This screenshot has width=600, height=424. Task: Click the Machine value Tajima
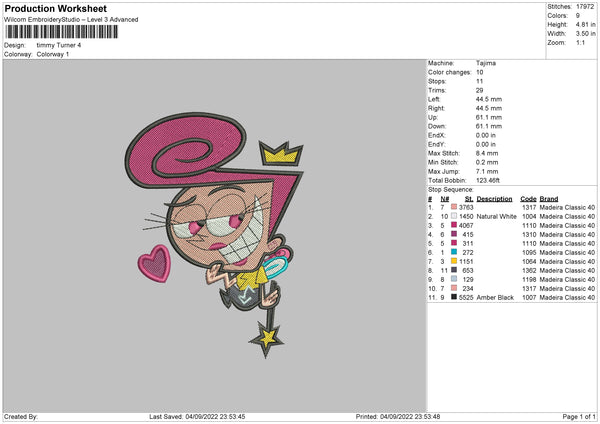(x=486, y=63)
